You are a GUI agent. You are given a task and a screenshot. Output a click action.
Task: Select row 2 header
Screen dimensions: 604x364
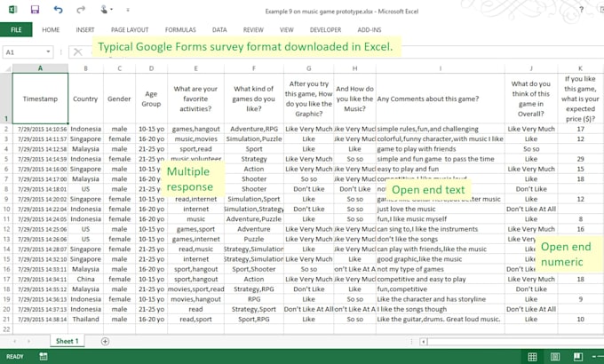tap(5, 128)
